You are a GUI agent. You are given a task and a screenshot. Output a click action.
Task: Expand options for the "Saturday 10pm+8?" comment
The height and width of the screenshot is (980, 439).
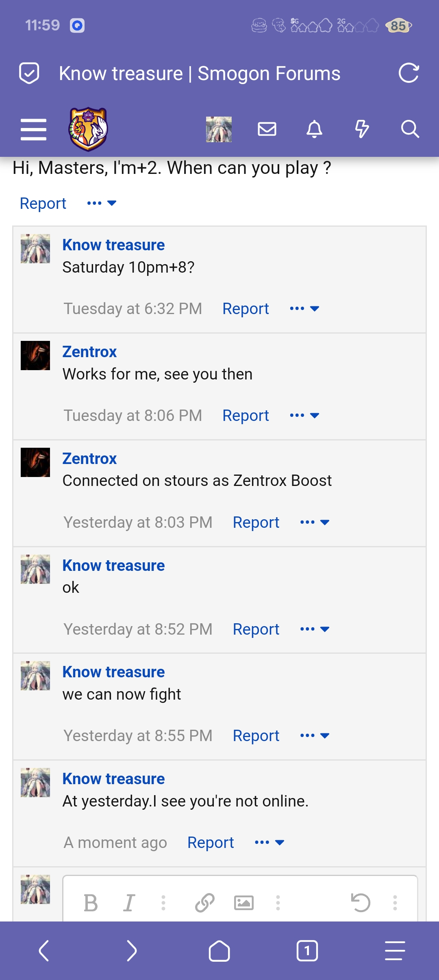click(x=304, y=309)
